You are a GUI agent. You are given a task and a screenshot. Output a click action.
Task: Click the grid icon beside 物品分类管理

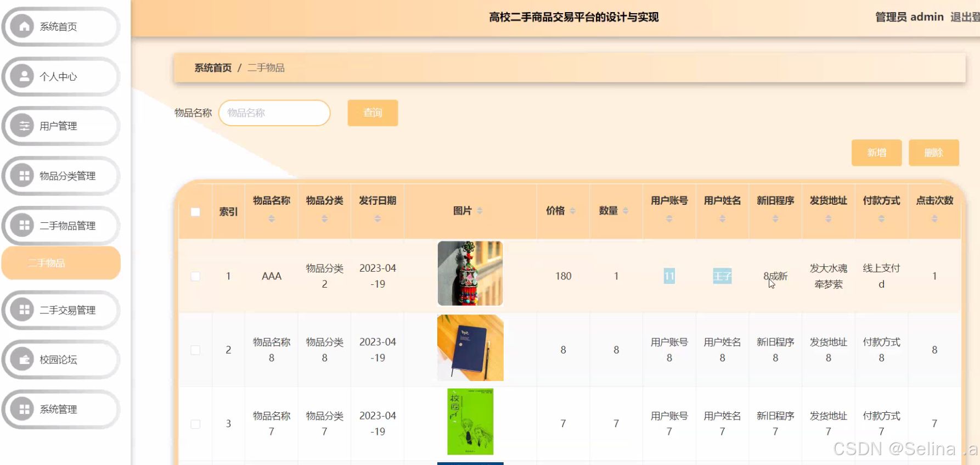(x=23, y=176)
